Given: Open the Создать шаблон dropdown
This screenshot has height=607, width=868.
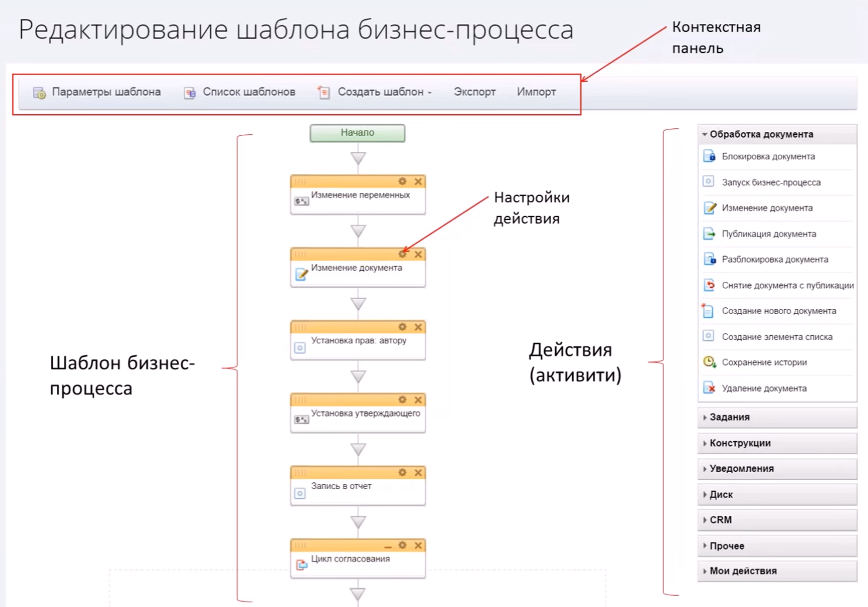Looking at the screenshot, I should click(x=384, y=92).
